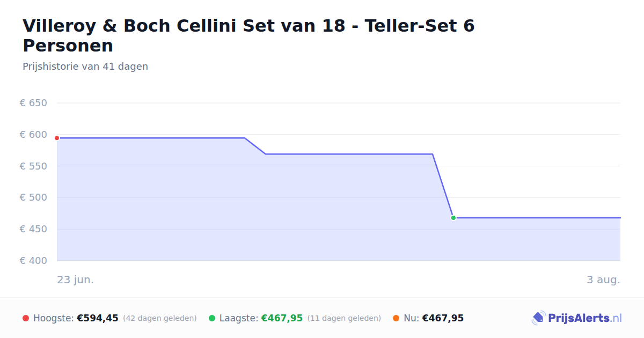Open the PrijsAlerts.nl brand link

[577, 318]
